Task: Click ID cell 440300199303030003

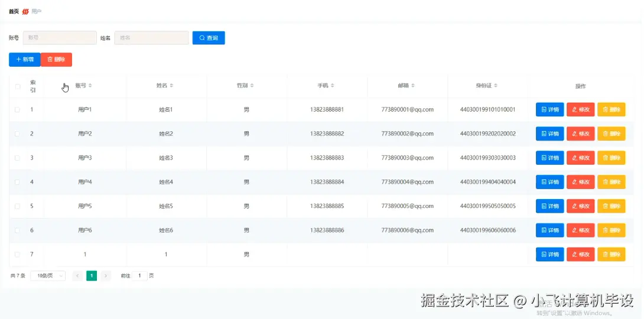Action: tap(488, 158)
